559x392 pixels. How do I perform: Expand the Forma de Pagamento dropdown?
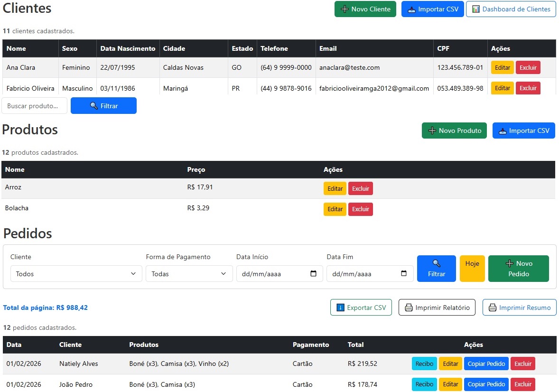(x=189, y=274)
